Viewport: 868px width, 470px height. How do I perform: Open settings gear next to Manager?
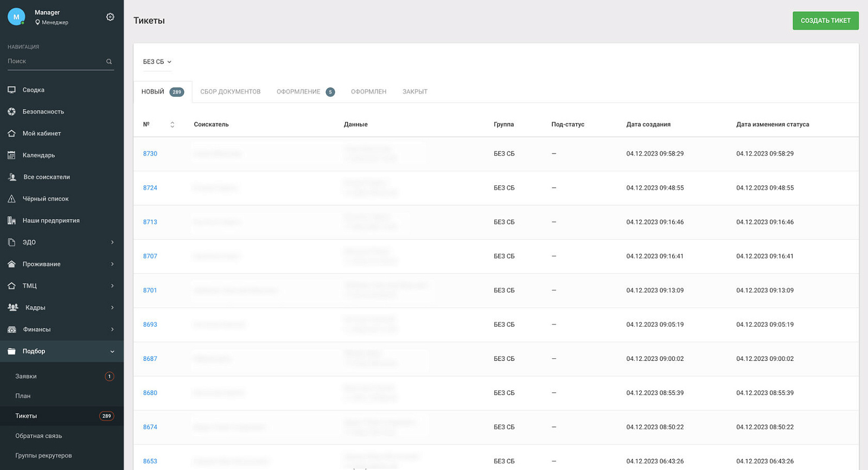click(x=110, y=17)
